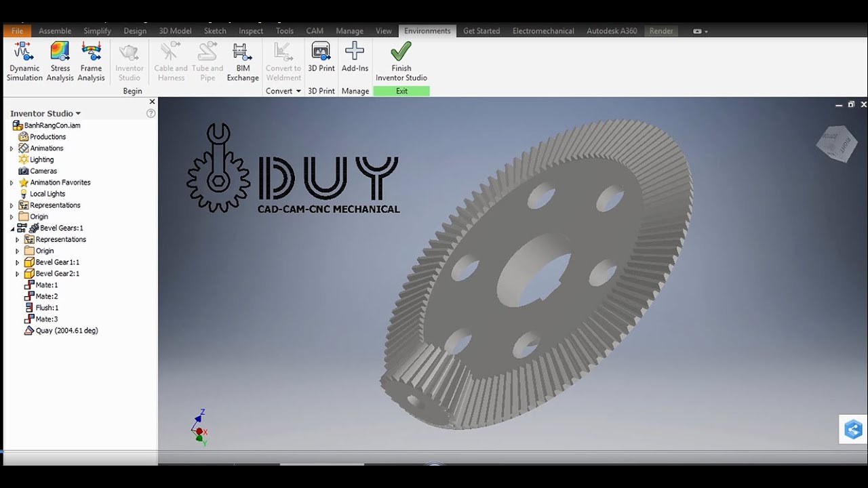Viewport: 868px width, 488px height.
Task: Switch to the View tab
Action: pos(384,30)
